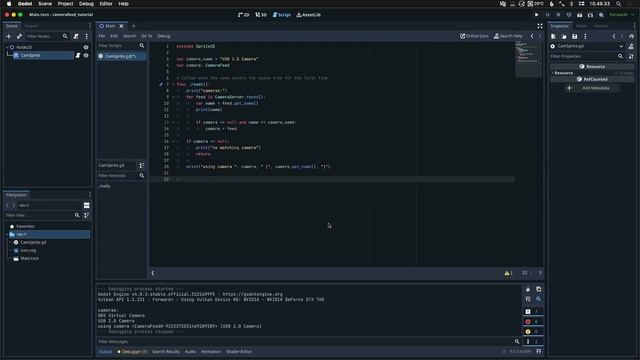Run the project with the play button
640x360 pixels.
[x=536, y=15]
